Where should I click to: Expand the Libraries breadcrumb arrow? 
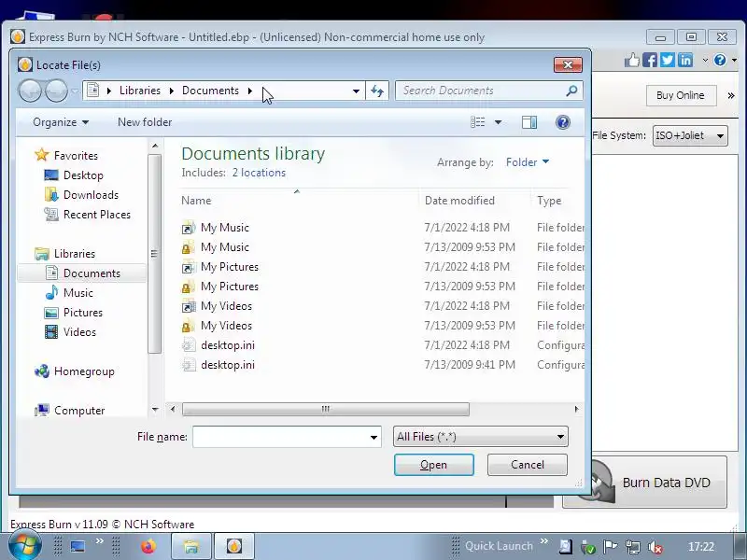172,91
